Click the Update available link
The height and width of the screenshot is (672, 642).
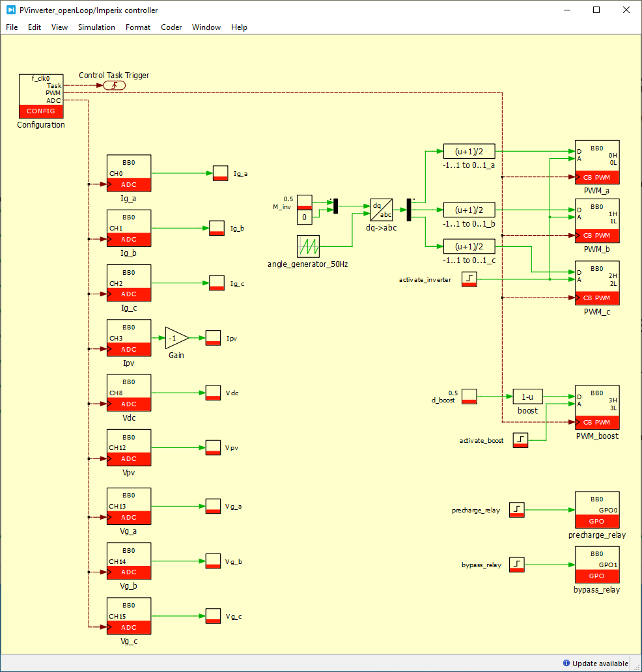click(x=597, y=664)
